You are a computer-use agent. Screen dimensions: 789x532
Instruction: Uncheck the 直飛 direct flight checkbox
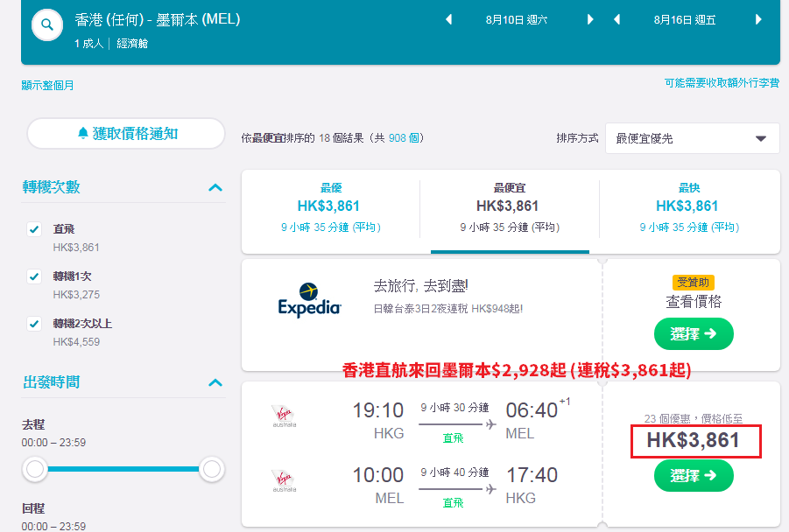pos(34,229)
